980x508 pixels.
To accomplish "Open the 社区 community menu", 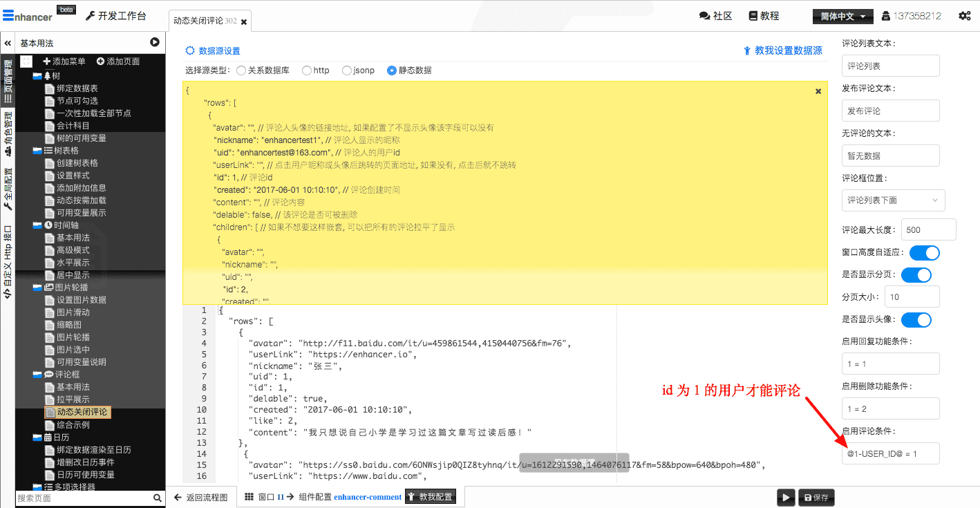I will point(715,16).
